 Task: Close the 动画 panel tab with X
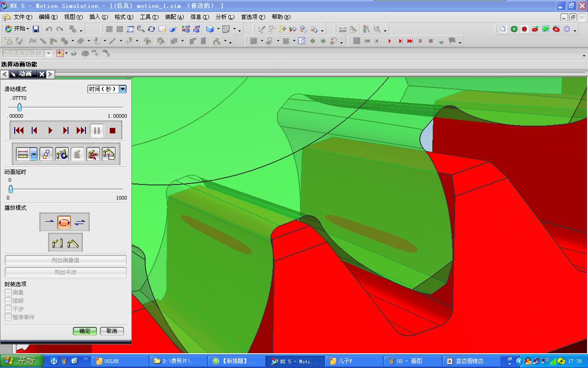(x=42, y=74)
